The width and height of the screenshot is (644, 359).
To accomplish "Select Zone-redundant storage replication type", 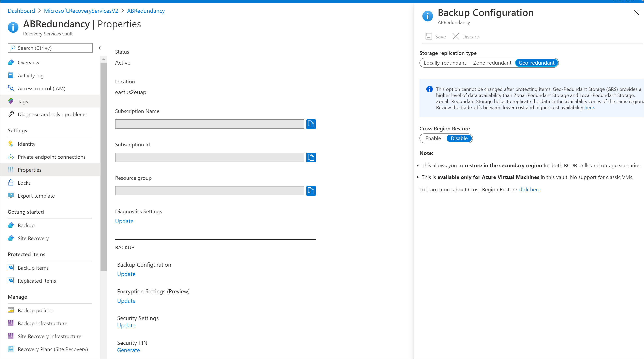I will coord(492,63).
